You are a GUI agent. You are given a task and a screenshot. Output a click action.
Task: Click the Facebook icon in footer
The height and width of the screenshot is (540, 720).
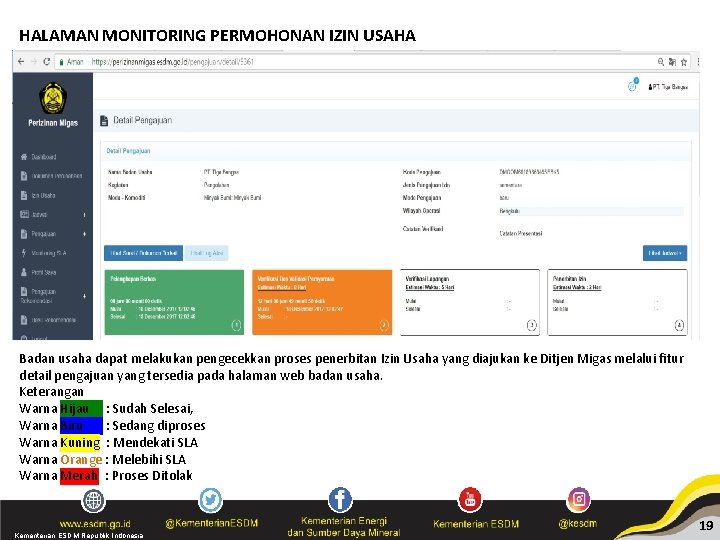coord(340,499)
